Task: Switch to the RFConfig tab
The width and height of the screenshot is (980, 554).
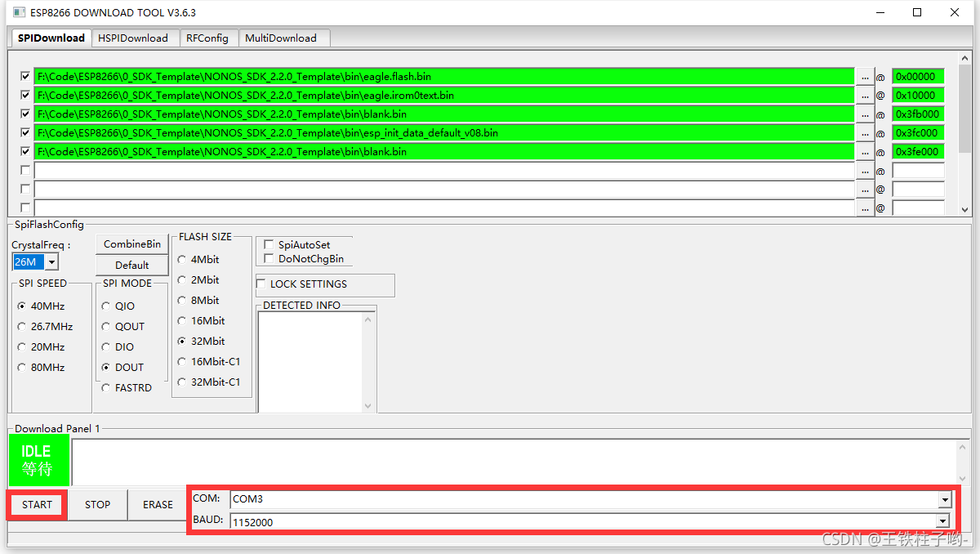Action: (x=207, y=38)
